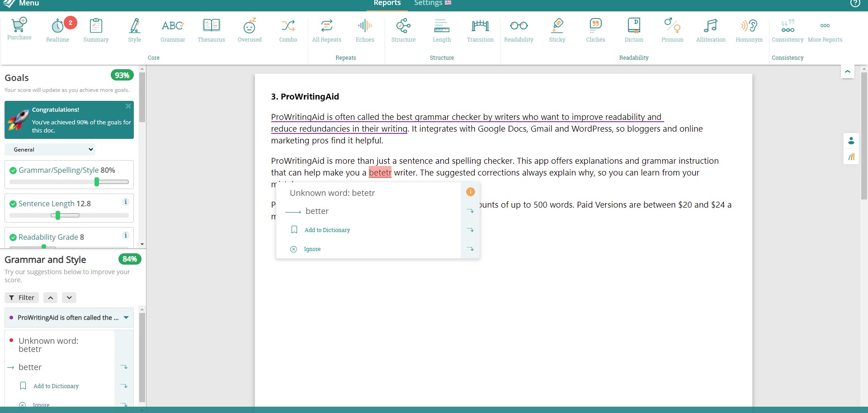
Task: Run the Realtime report
Action: (x=57, y=30)
